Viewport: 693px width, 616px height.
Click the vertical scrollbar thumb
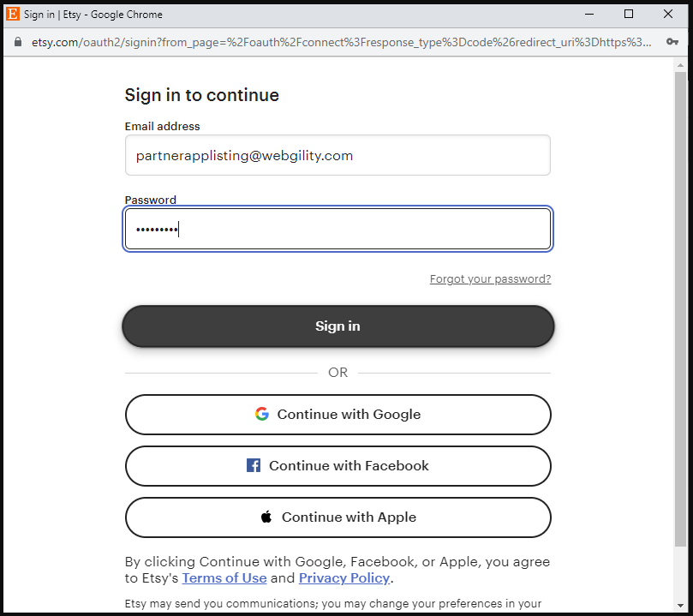tap(681, 308)
